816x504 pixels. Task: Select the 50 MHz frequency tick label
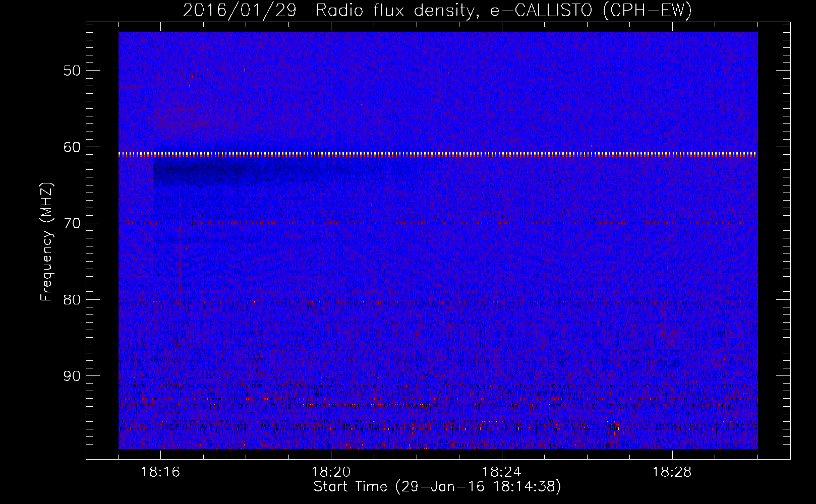(72, 71)
